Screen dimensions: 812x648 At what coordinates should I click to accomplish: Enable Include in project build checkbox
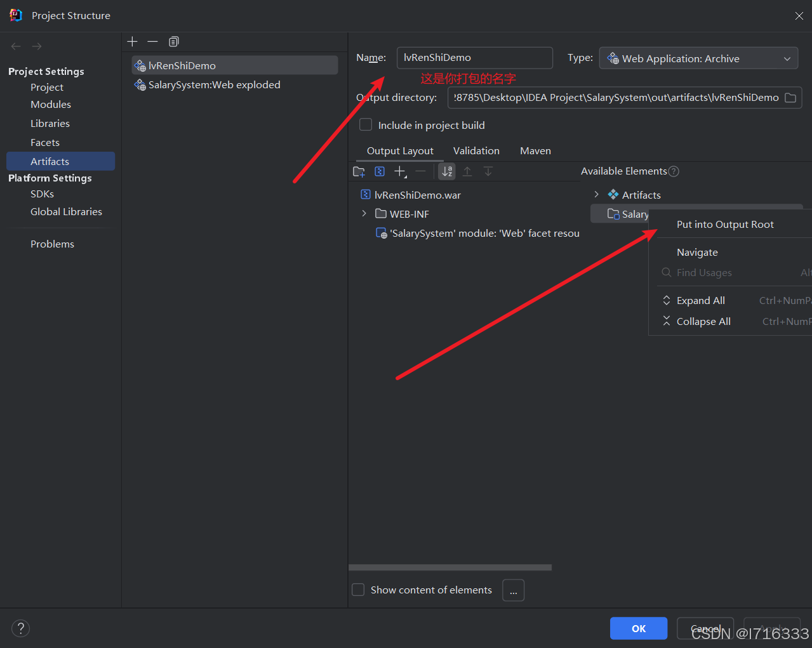(x=366, y=125)
